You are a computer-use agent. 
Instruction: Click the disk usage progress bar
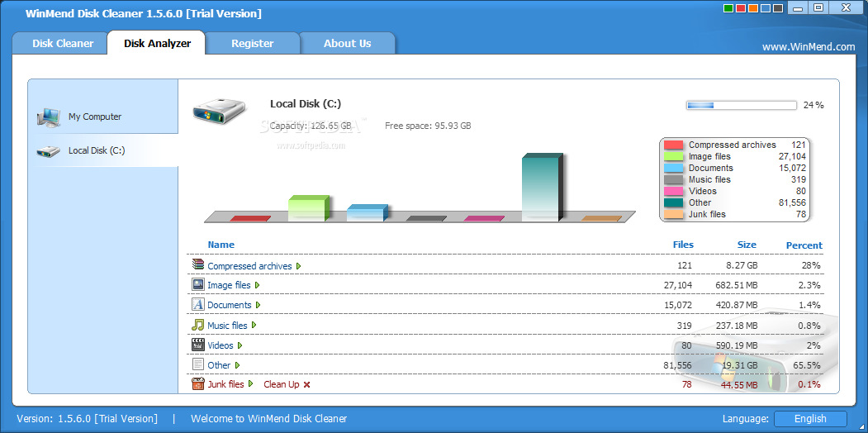[742, 105]
